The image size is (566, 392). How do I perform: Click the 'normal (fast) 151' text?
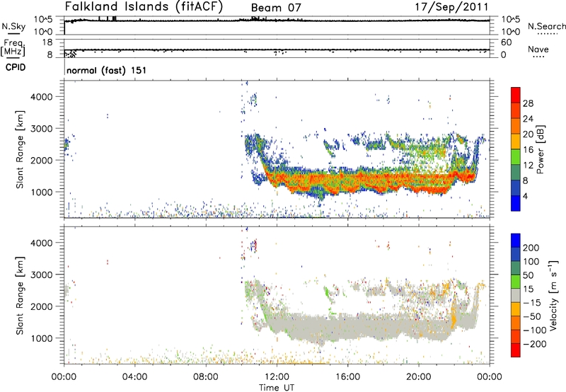(107, 70)
